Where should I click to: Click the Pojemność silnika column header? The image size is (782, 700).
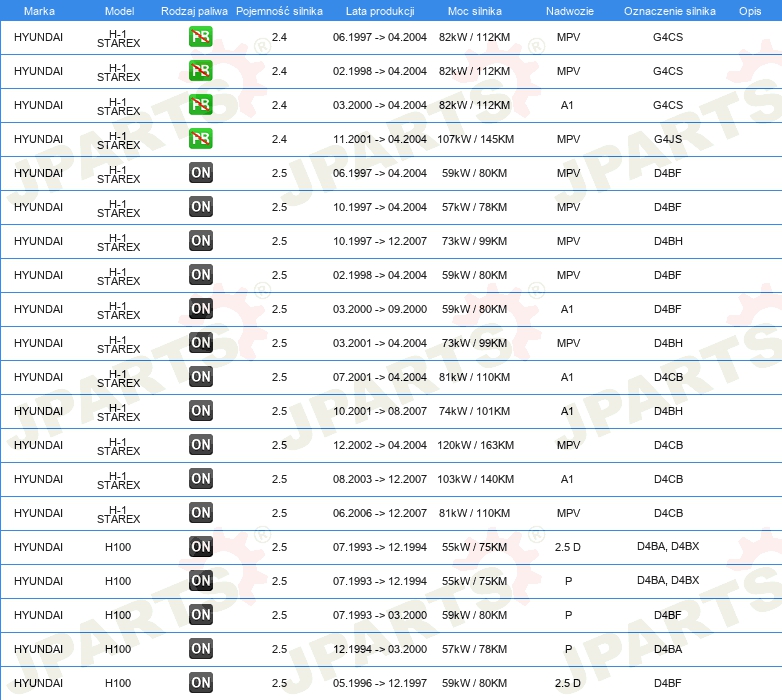click(279, 11)
